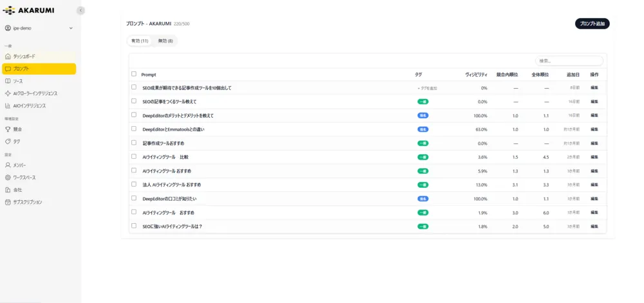Click the タグ tag icon in sidebar
This screenshot has width=644, height=303.
point(8,142)
